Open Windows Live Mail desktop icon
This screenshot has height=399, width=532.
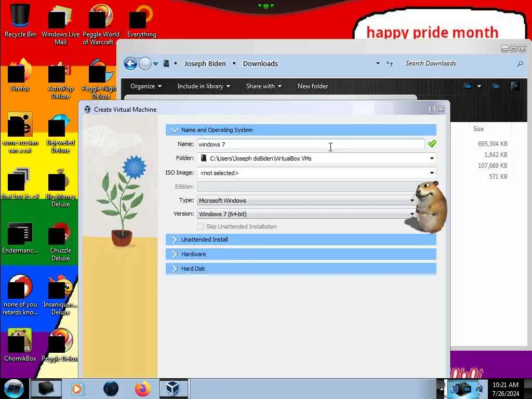(x=60, y=24)
